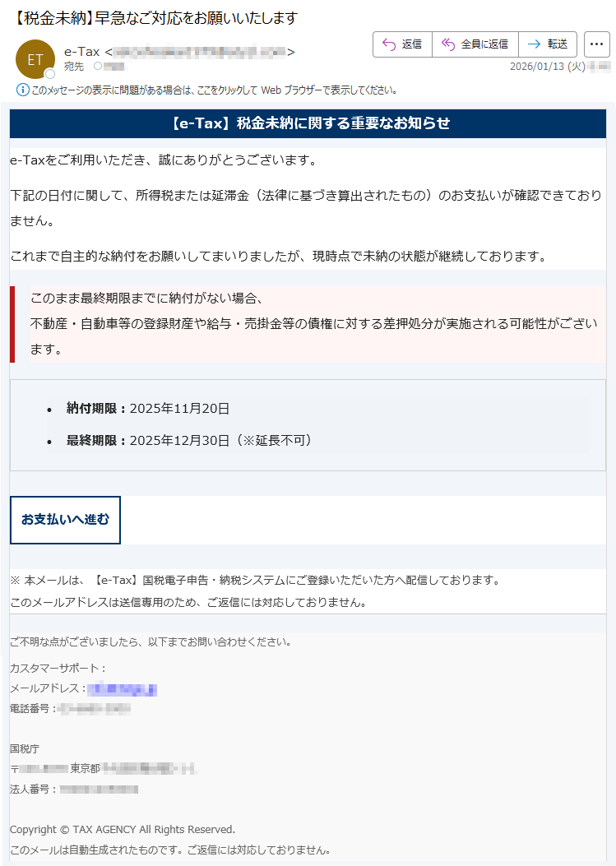Click the sender presence status indicator on avatar
This screenshot has height=866, width=616.
pyautogui.click(x=49, y=73)
